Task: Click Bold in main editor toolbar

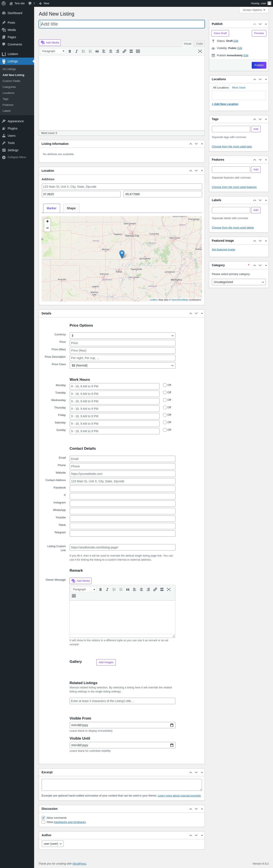Action: coord(70,51)
